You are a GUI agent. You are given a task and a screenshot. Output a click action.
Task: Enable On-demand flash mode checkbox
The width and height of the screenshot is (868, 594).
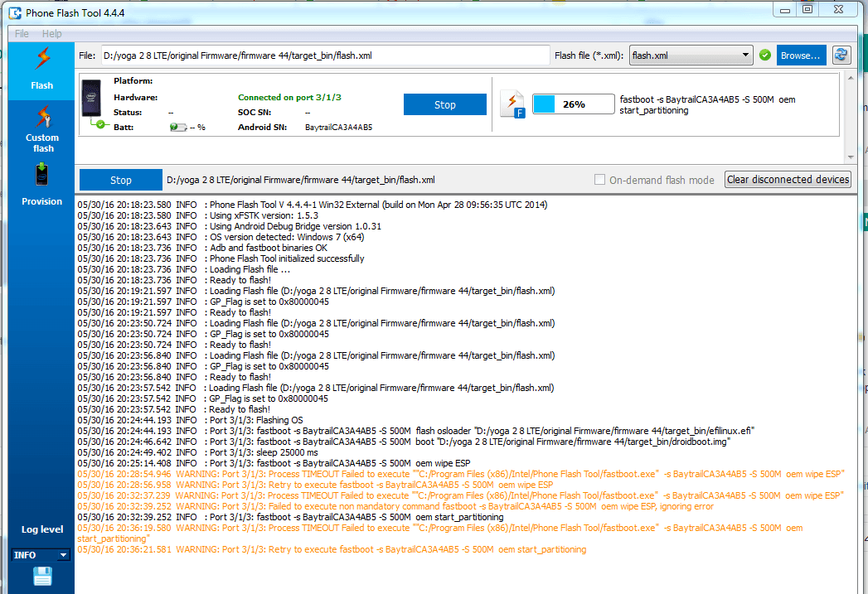point(599,180)
